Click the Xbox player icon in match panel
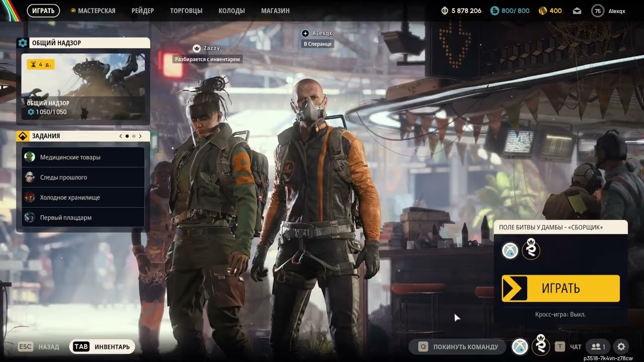644x362 pixels. click(510, 250)
